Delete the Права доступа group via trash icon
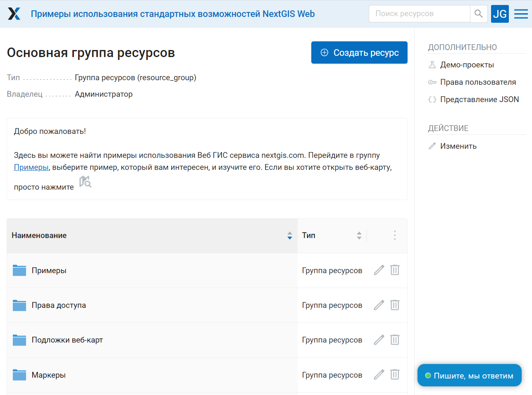This screenshot has height=395, width=532. pos(395,305)
